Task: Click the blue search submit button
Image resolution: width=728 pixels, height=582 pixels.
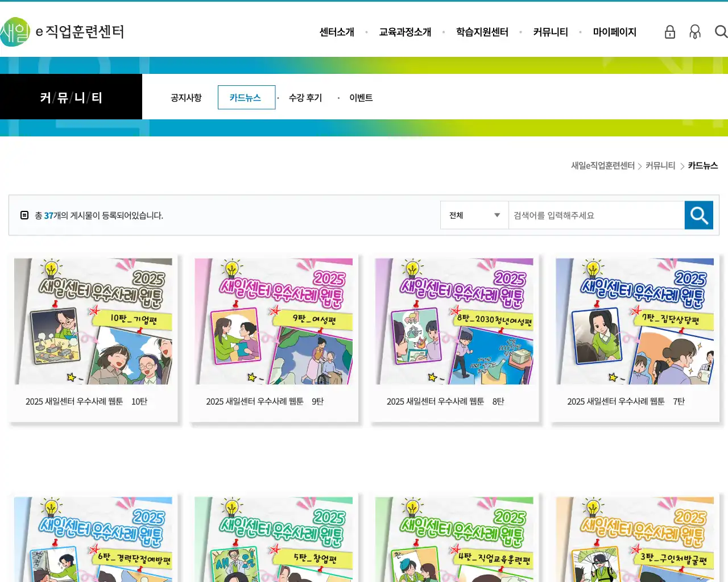Action: (x=699, y=215)
